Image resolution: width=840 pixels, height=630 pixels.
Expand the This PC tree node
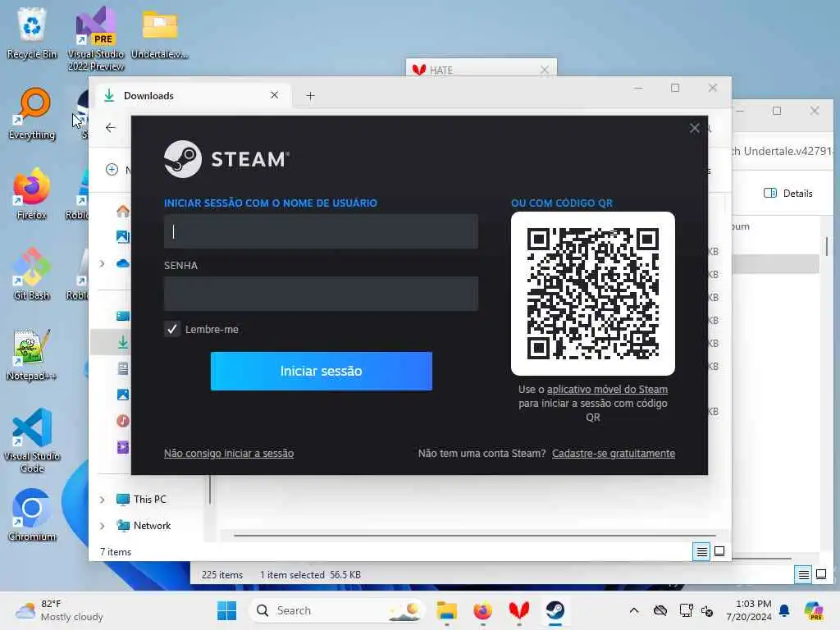[x=102, y=500]
